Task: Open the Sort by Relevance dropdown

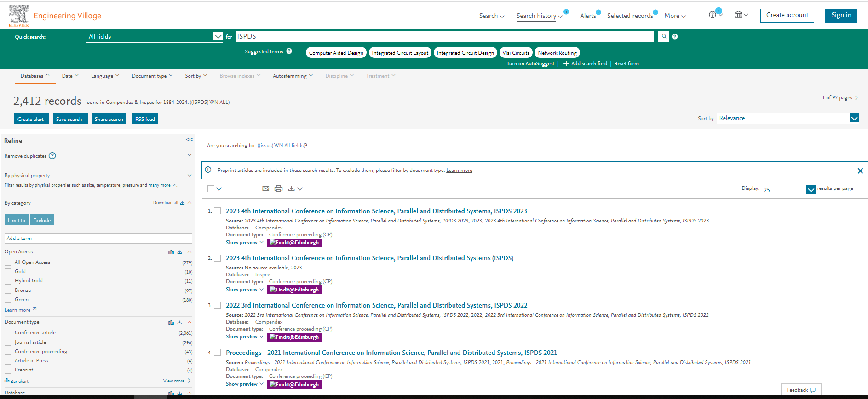Action: 788,118
